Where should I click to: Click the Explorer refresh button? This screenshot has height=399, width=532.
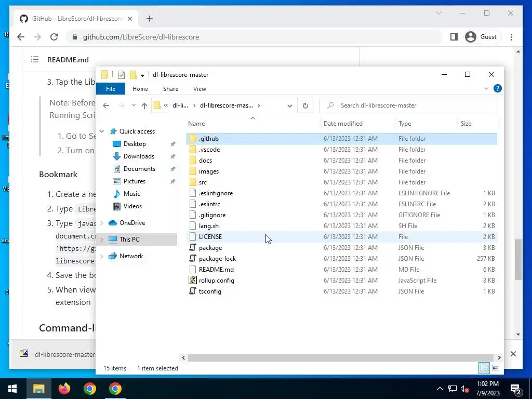click(x=305, y=105)
